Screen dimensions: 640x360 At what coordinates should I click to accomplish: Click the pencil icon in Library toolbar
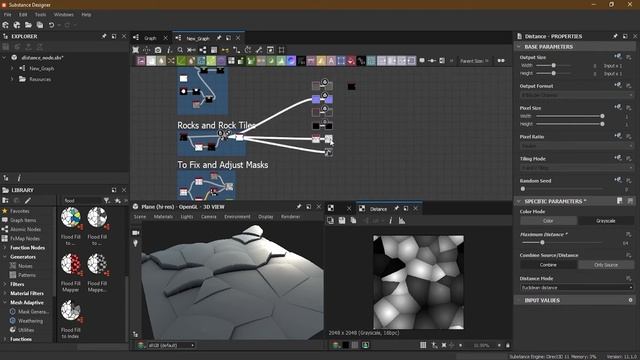pyautogui.click(x=27, y=200)
